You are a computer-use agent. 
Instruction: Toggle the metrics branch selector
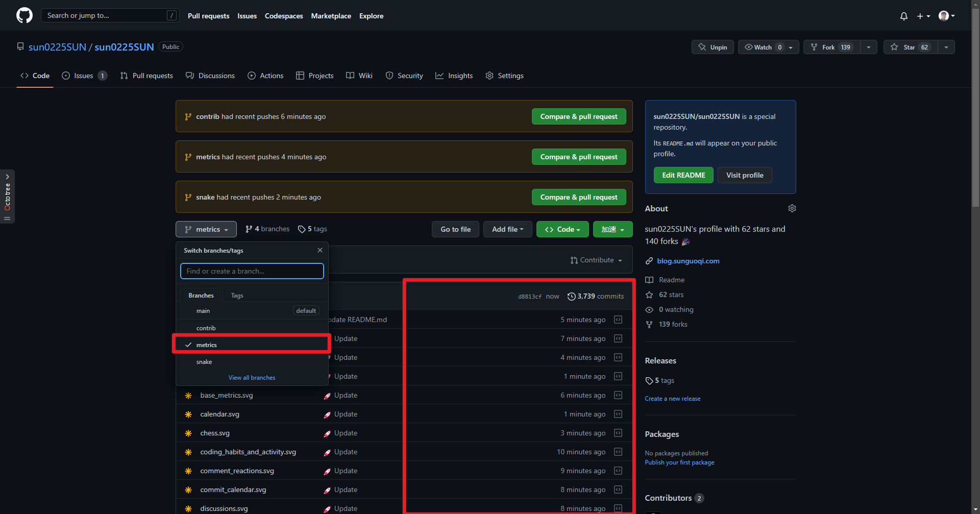click(206, 229)
